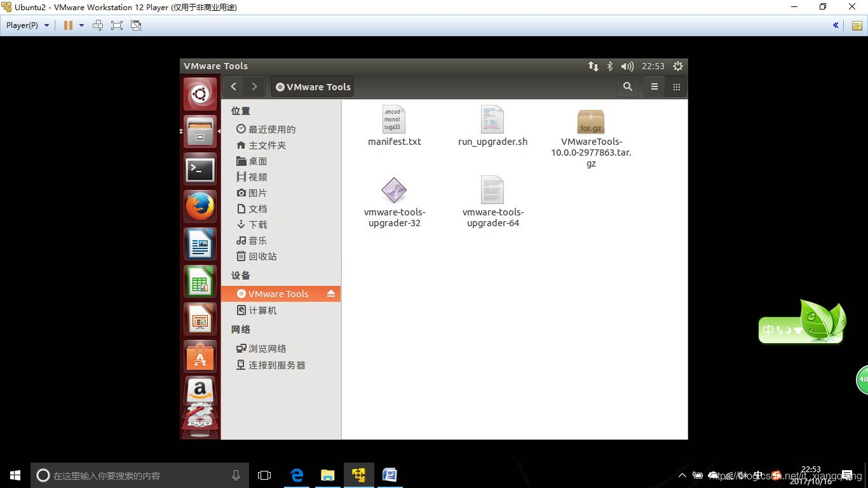Pause the virtual machine
Screen dimensions: 868x488
tap(68, 25)
